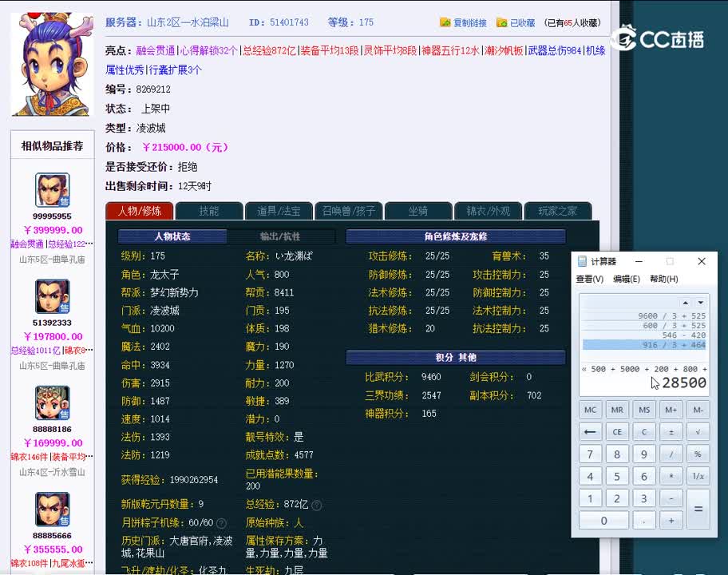Click help icon next to 月饼粽子机缘
The height and width of the screenshot is (575, 728).
pyautogui.click(x=221, y=523)
